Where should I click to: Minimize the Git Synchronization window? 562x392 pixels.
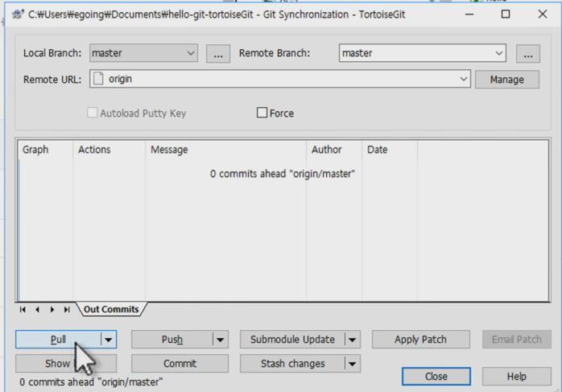pos(469,14)
